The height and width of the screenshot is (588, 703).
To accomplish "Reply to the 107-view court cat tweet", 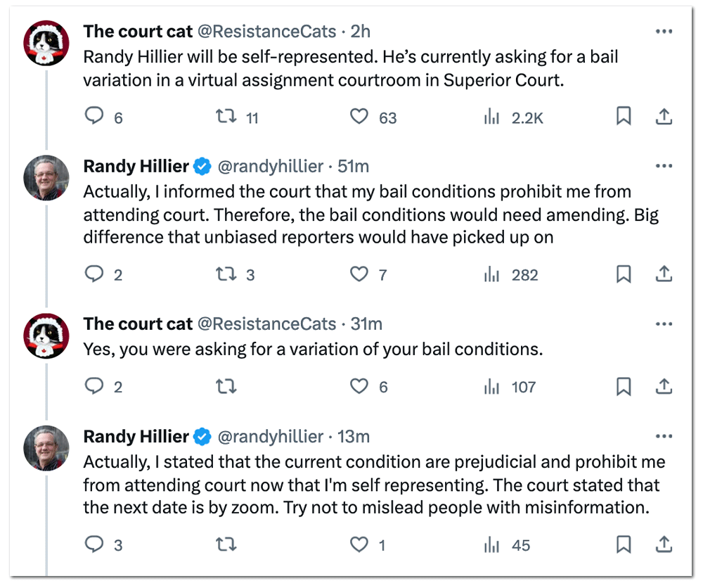I will pos(94,386).
